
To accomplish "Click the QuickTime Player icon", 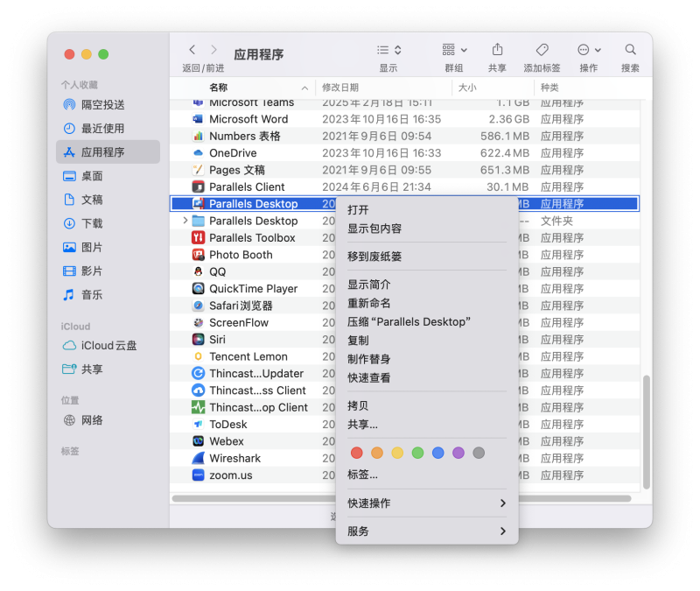I will tap(198, 289).
